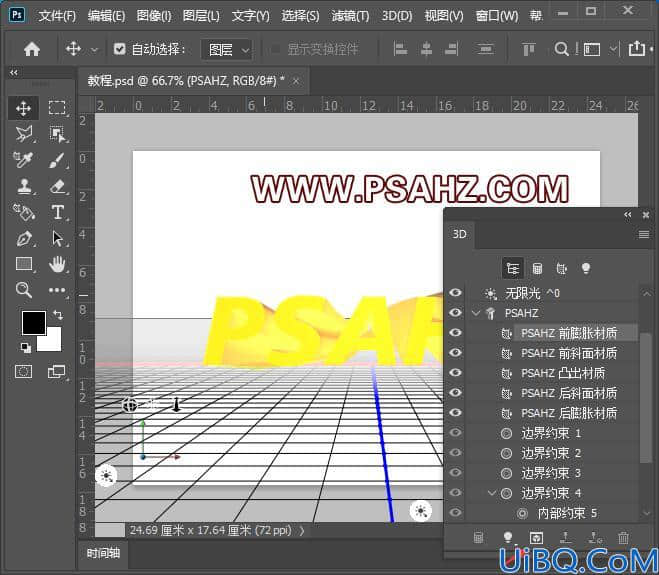Open the Share export icon
Viewport: 659px width, 575px height.
tap(637, 49)
